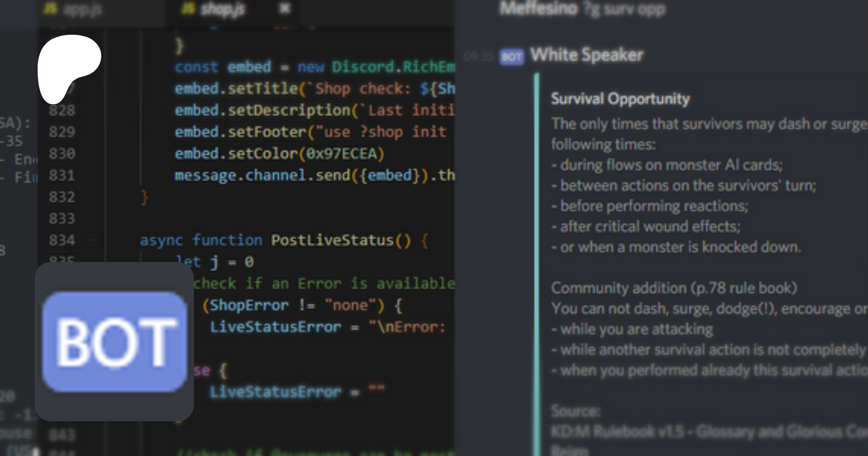The width and height of the screenshot is (868, 456).
Task: Click the JS icon on the shop.js tab
Action: 188,8
